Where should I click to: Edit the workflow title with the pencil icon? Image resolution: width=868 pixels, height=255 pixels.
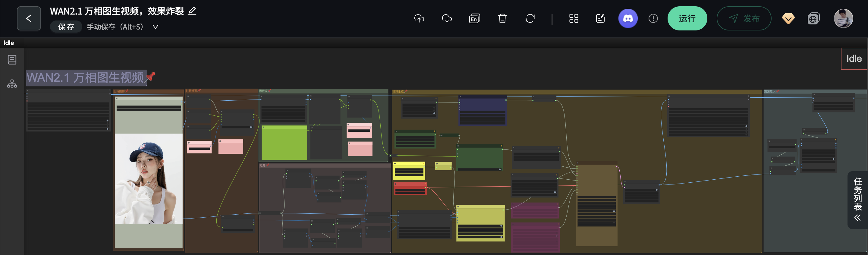point(192,11)
